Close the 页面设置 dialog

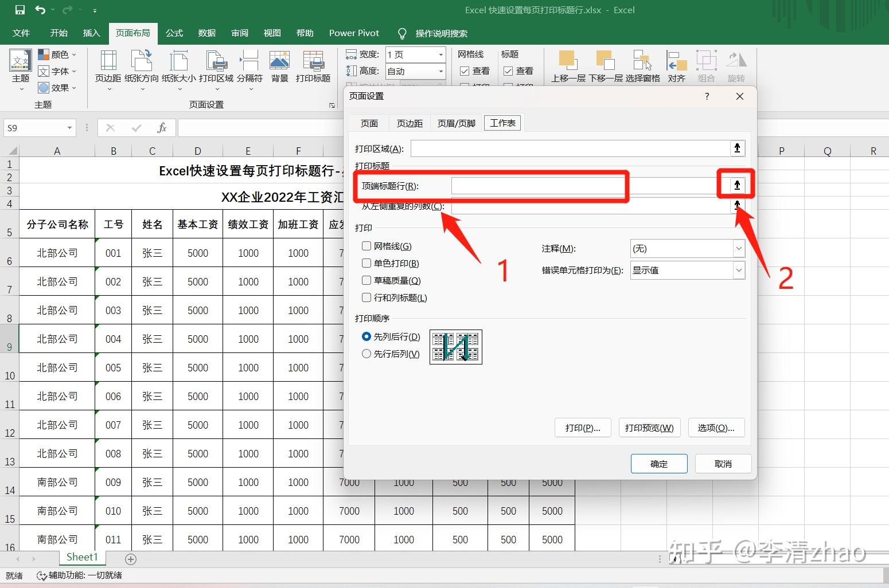point(740,96)
